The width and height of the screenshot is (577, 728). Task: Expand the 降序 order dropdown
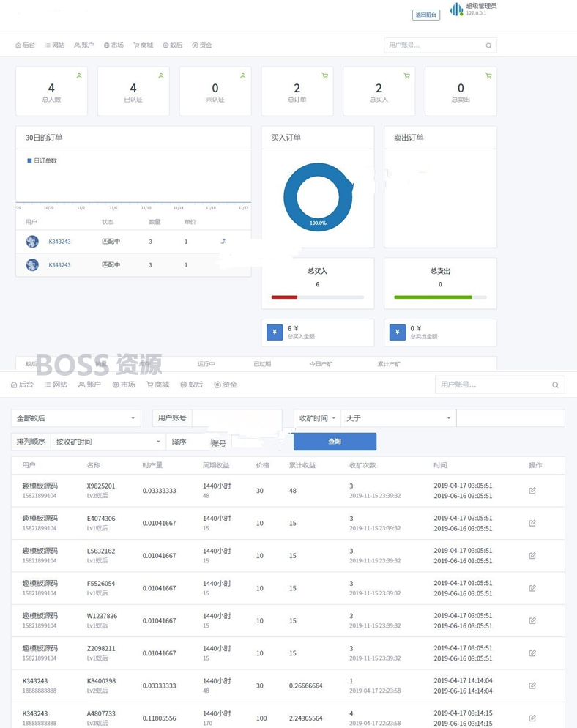188,442
